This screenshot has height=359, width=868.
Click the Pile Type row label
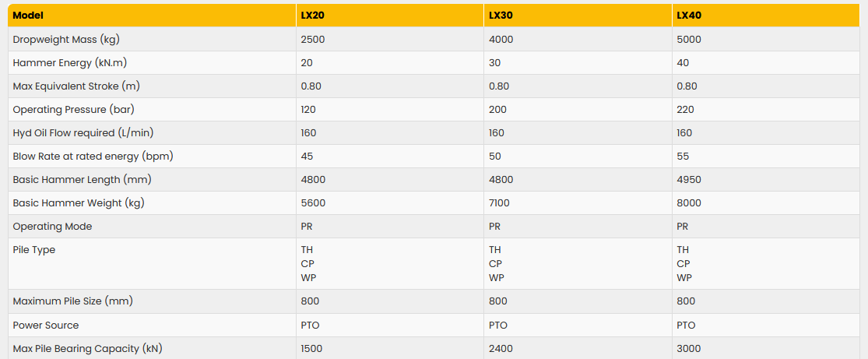click(34, 250)
